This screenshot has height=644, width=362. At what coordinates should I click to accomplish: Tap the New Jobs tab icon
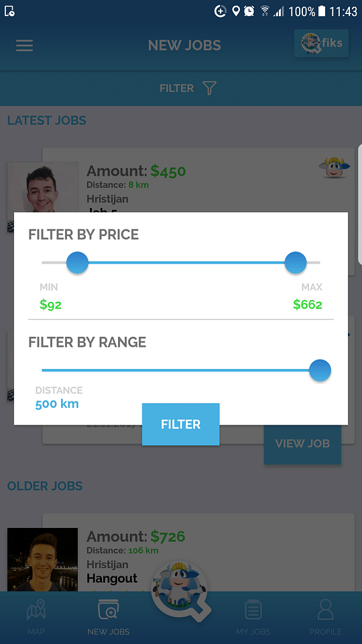tap(109, 609)
